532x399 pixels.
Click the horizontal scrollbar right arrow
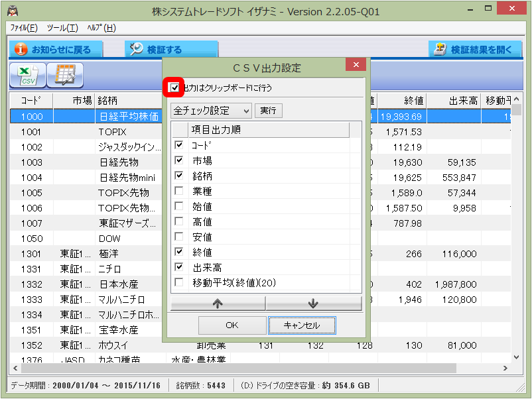tap(505, 368)
